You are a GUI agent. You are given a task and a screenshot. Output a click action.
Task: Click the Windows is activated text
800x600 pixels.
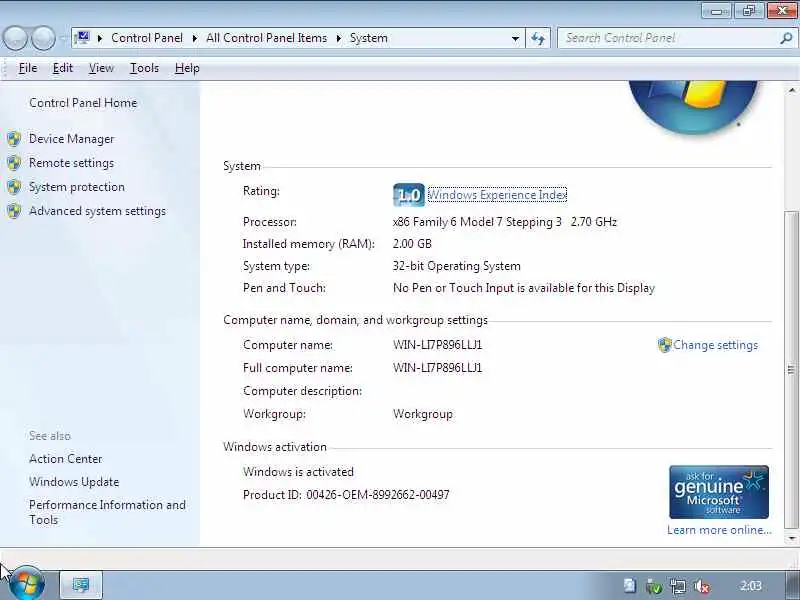pos(298,472)
